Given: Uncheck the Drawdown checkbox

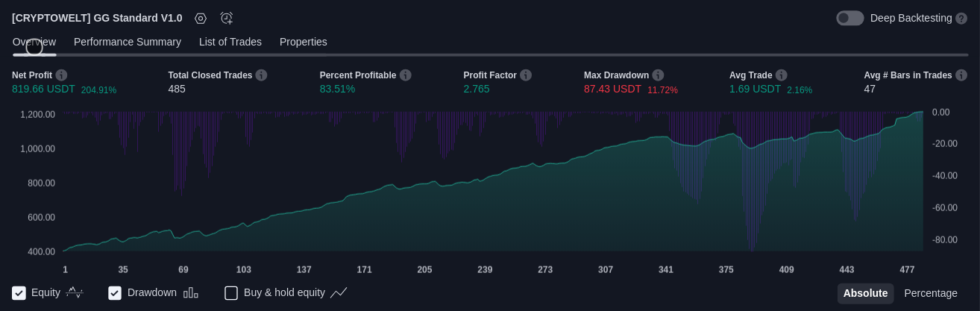Looking at the screenshot, I should tap(115, 293).
